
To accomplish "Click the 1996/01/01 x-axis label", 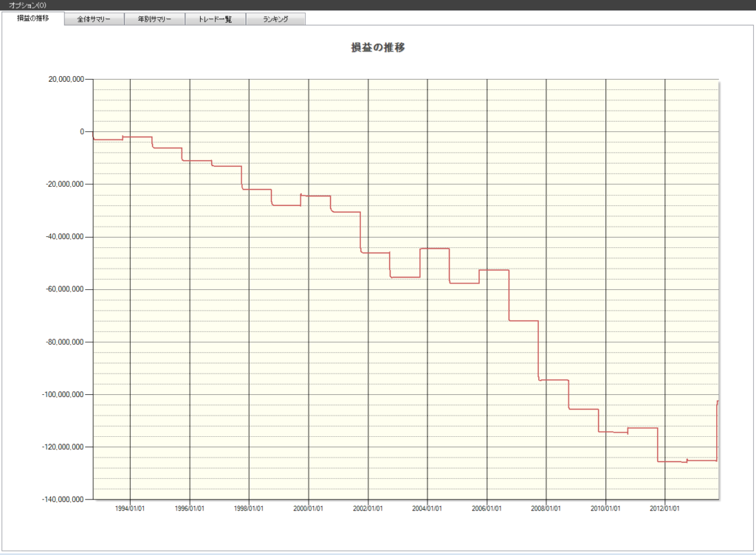I will pos(190,509).
